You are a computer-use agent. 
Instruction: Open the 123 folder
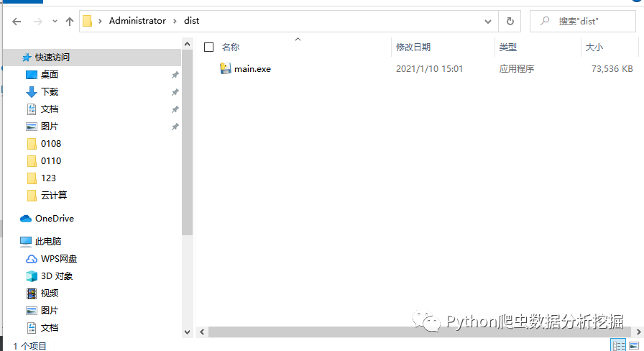pos(48,178)
